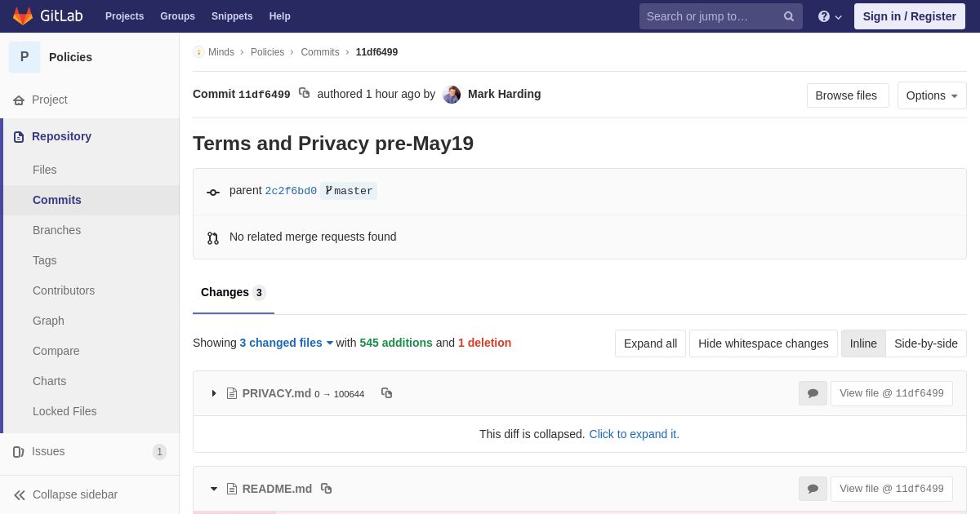The width and height of the screenshot is (980, 514).
Task: Click the Repository document icon
Action: point(19,137)
